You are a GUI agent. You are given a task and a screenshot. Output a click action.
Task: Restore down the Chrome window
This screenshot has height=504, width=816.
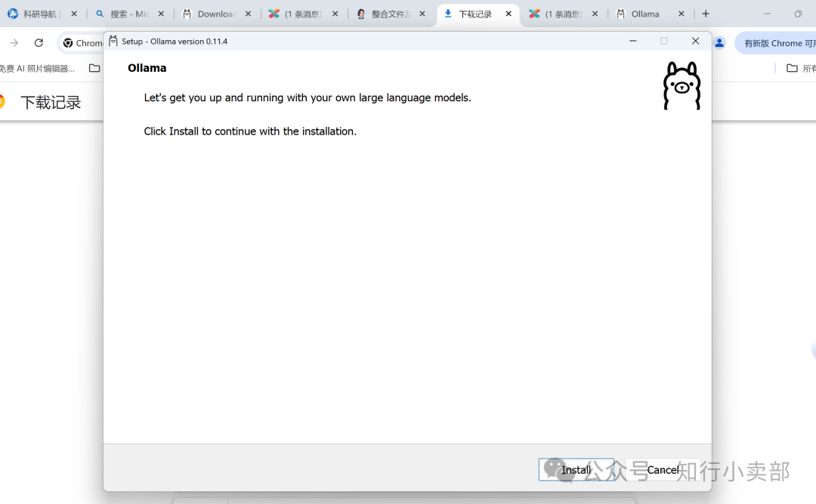coord(798,14)
